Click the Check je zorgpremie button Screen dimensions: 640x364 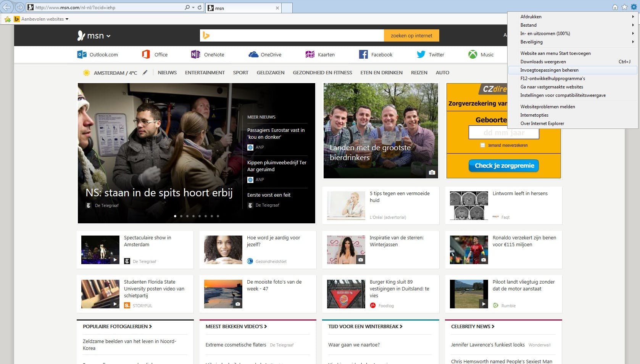[x=504, y=165]
